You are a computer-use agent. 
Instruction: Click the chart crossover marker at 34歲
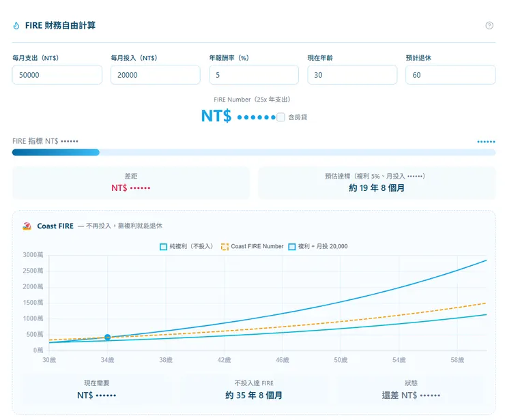pyautogui.click(x=108, y=337)
